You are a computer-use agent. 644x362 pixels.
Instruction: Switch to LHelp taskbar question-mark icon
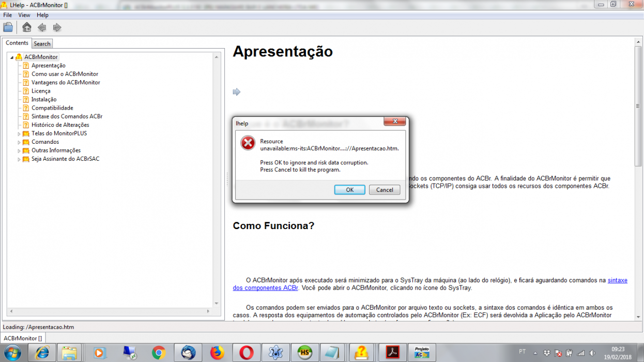coord(362,353)
